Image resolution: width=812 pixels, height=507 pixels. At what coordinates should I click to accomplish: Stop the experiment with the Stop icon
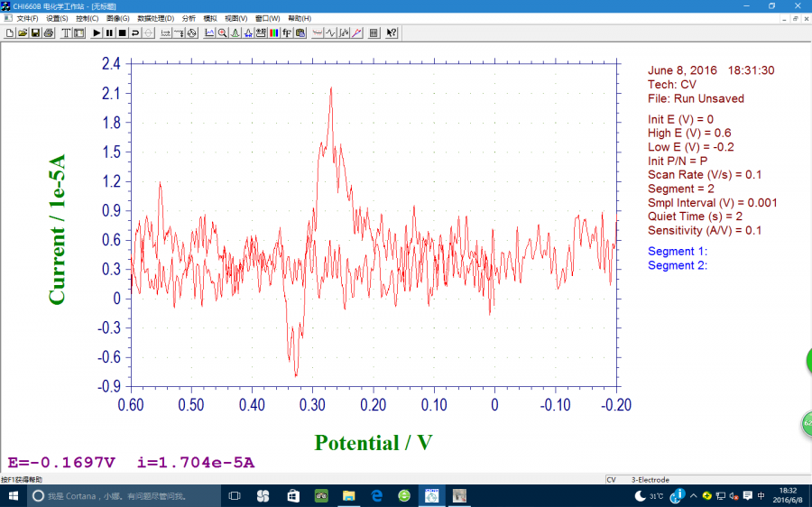point(122,33)
